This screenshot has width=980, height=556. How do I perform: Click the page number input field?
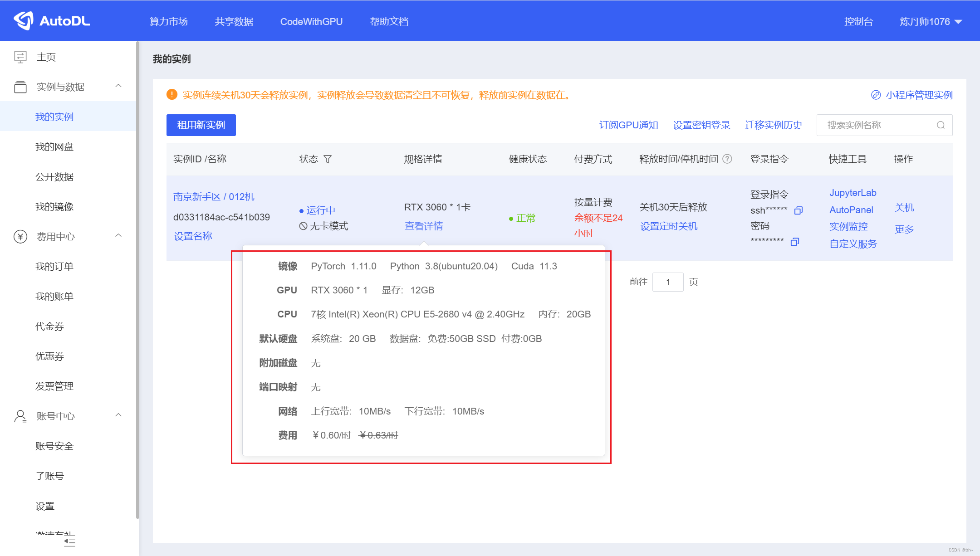pos(668,282)
